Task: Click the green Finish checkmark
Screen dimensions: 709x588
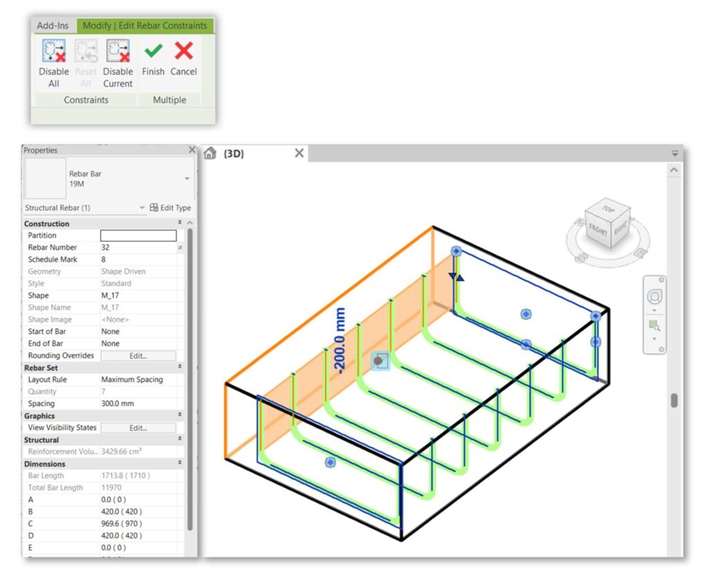Action: (x=153, y=51)
